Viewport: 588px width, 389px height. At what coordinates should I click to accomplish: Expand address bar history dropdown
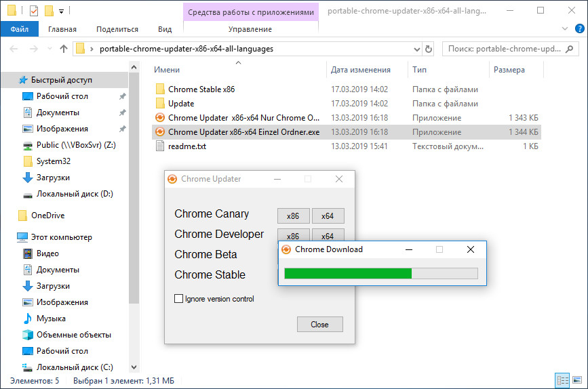[x=416, y=49]
